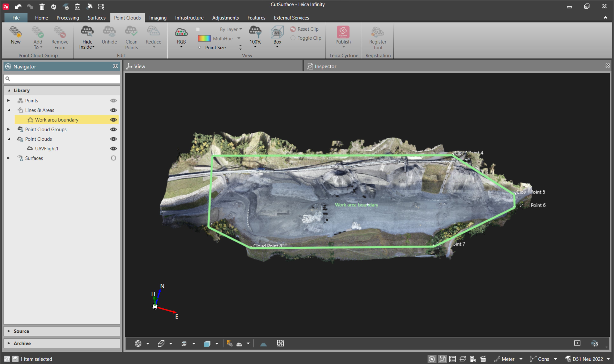614x364 pixels.
Task: Click the clipboard code icon in title bar
Action: pos(77,7)
